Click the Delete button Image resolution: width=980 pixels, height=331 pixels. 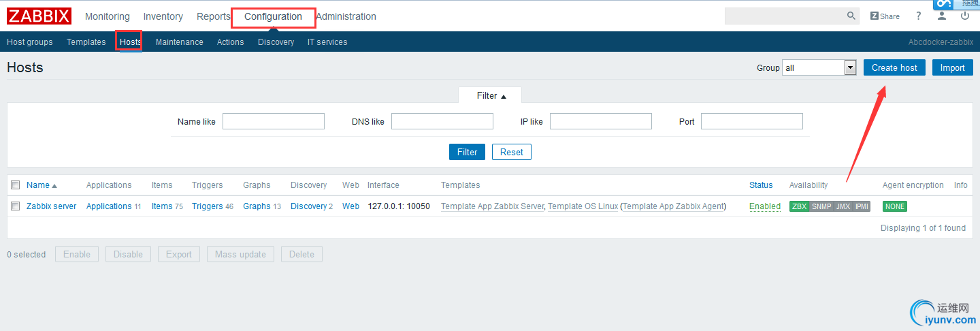301,254
